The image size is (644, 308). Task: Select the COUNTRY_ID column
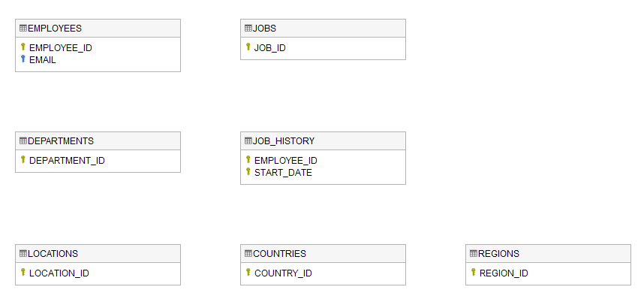point(283,273)
